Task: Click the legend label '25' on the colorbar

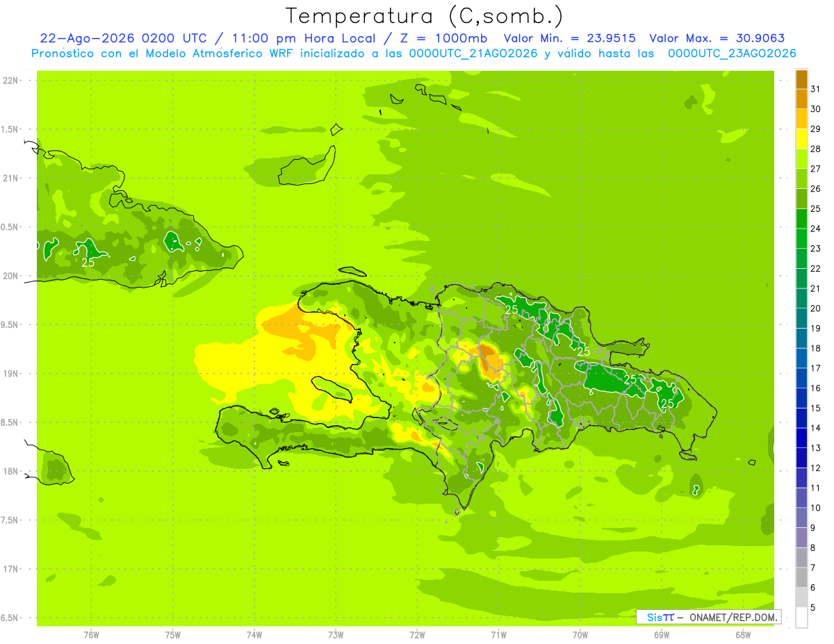Action: [x=816, y=208]
